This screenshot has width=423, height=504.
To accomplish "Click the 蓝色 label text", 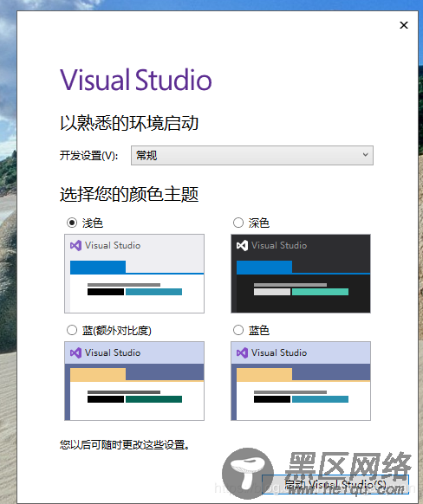I will (x=259, y=331).
